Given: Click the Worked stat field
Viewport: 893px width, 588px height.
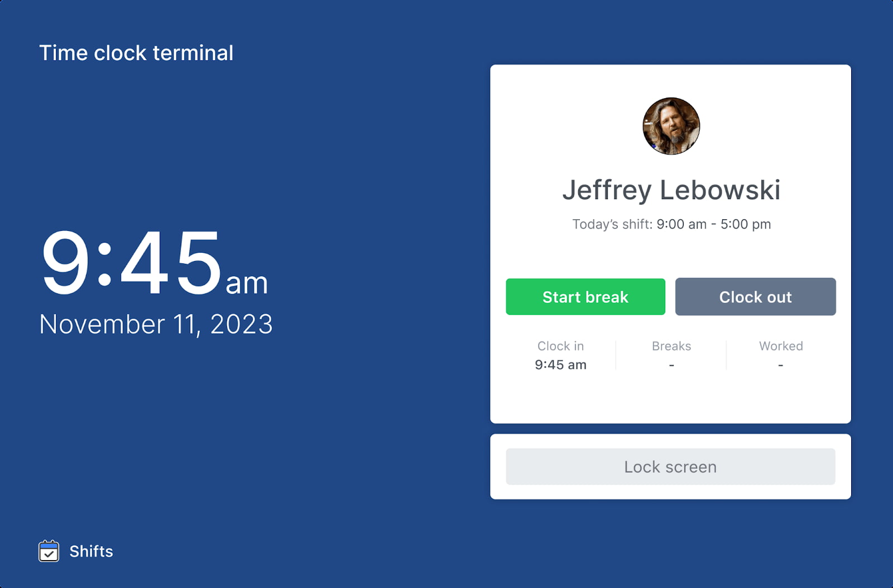Looking at the screenshot, I should 780,355.
